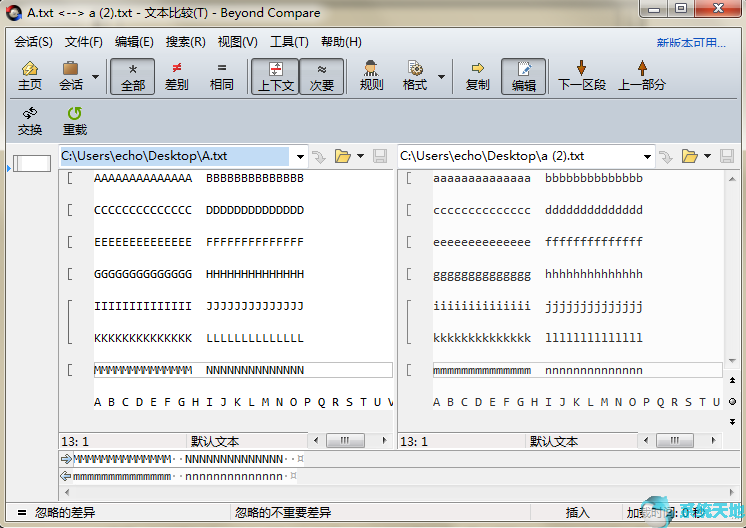Expand the left file path dropdown
Screen dimensions: 746x528
pyautogui.click(x=300, y=156)
